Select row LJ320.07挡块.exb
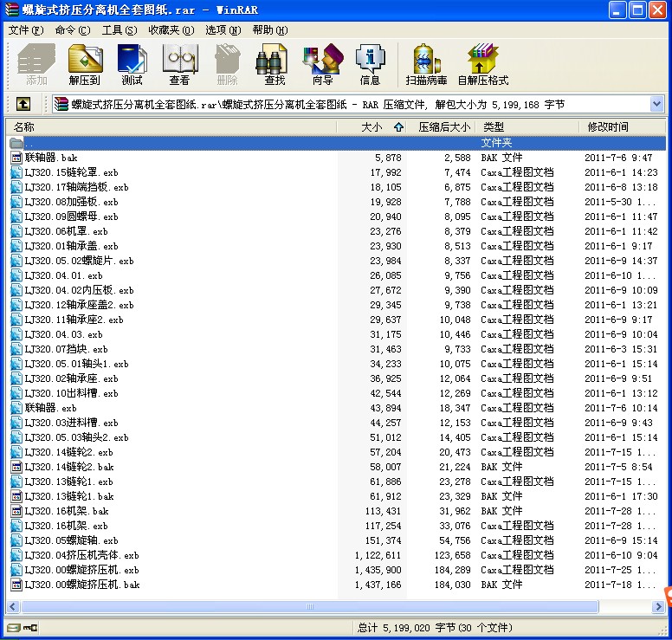This screenshot has height=640, width=672. (x=338, y=349)
